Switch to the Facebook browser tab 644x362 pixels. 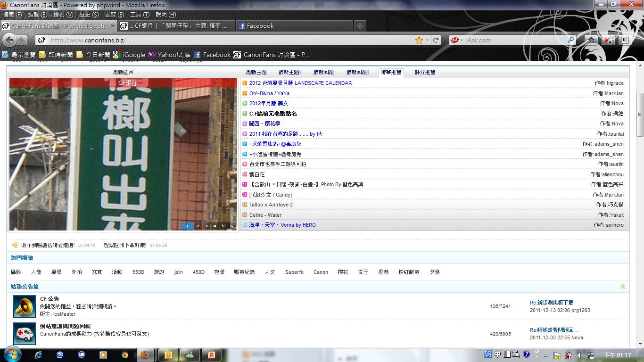tap(294, 26)
